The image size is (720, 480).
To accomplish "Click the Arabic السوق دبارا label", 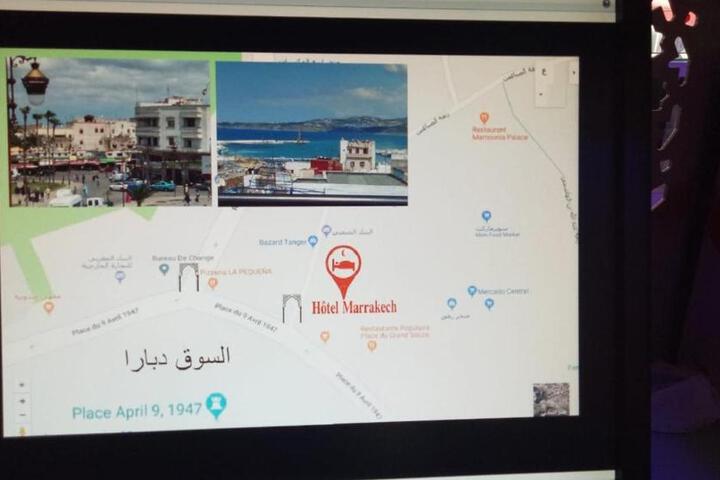I will pos(177,359).
